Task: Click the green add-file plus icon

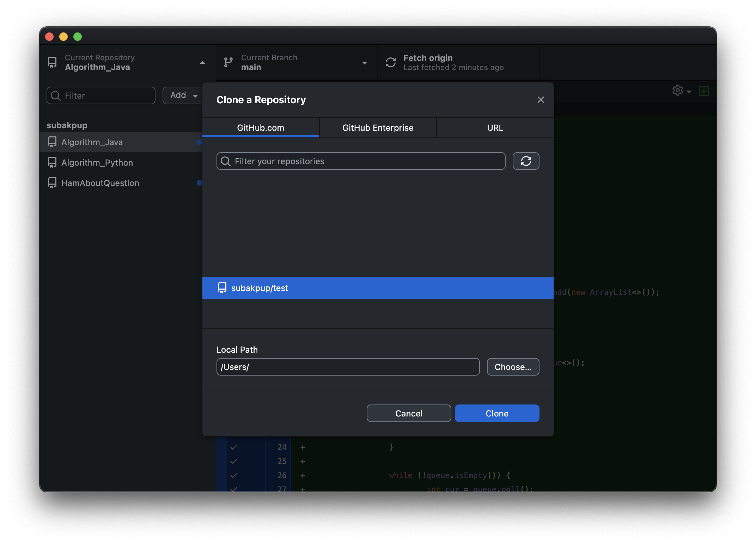Action: tap(703, 91)
